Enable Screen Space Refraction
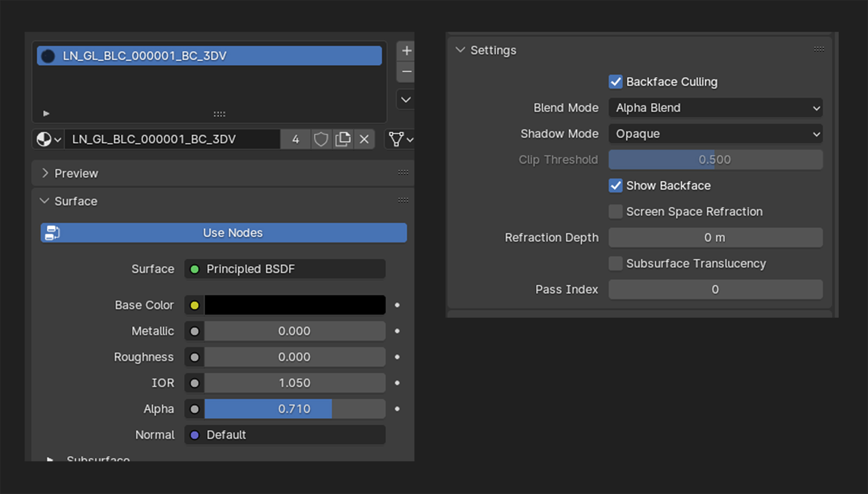868x494 pixels. pyautogui.click(x=615, y=211)
